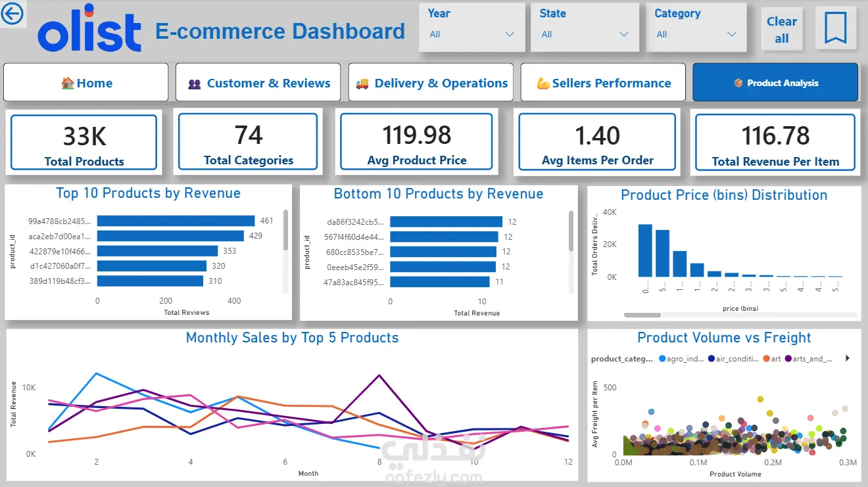
Task: Switch to the Delivery & Operations tab
Action: (431, 82)
